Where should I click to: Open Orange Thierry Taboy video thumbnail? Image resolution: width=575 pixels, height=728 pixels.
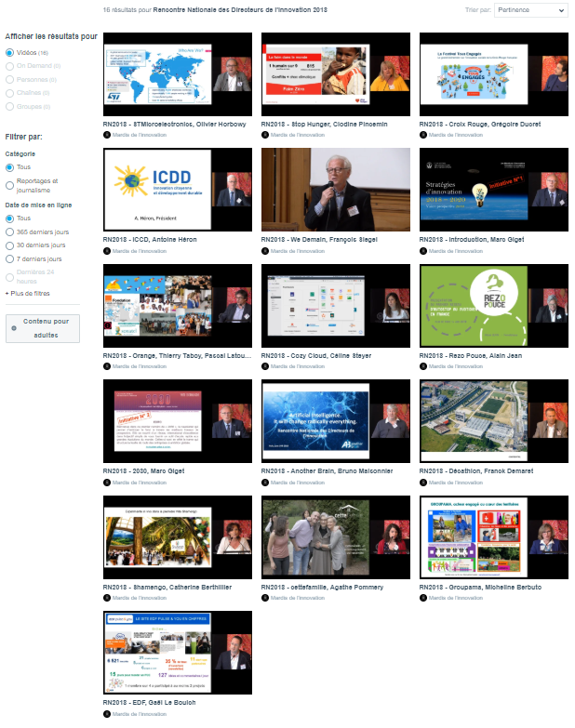tap(178, 306)
